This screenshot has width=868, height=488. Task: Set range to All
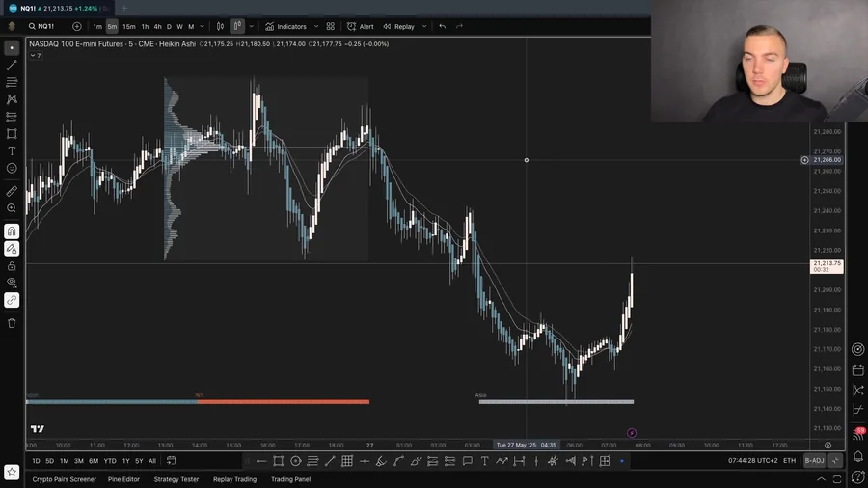152,461
